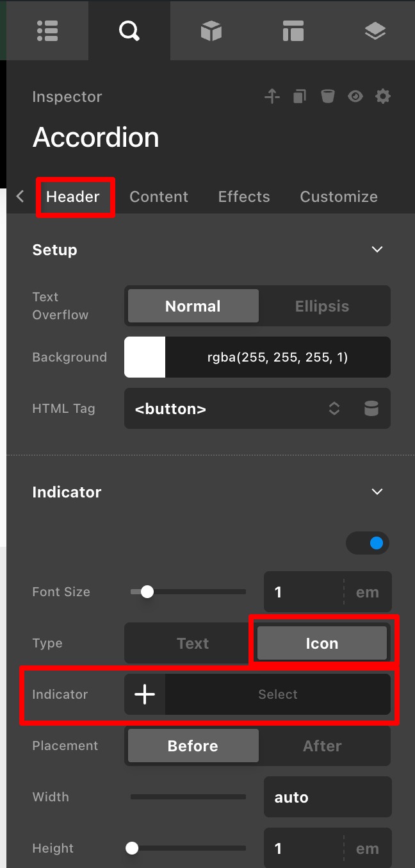
Task: Turn off the Indicator switch
Action: 368,544
